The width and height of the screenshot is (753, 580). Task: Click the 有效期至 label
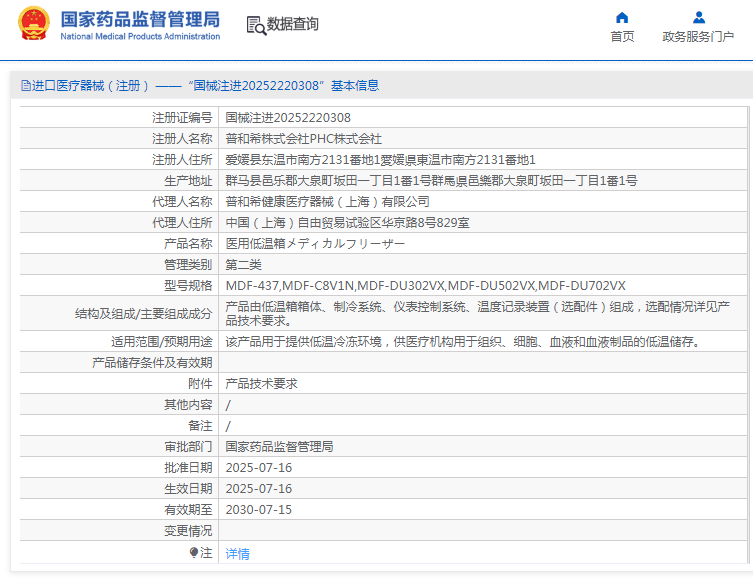(188, 510)
